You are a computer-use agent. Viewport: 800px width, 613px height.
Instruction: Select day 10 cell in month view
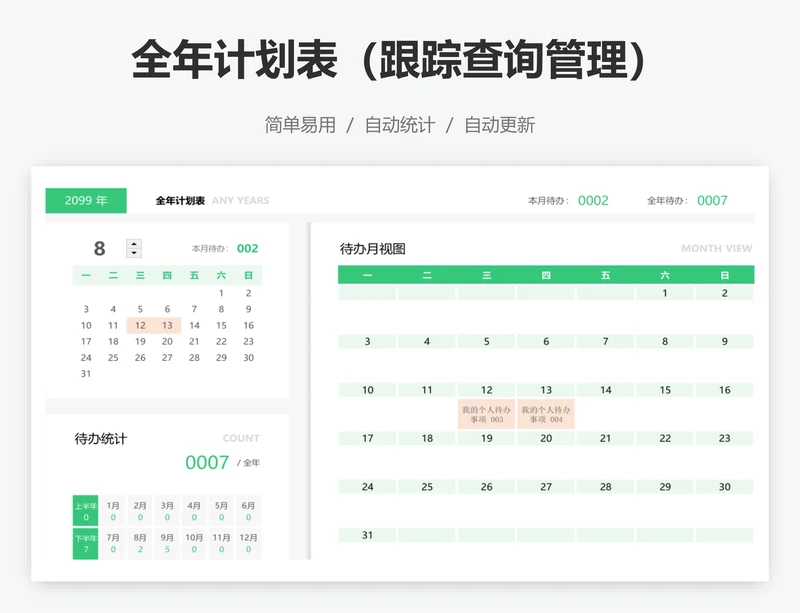click(367, 390)
